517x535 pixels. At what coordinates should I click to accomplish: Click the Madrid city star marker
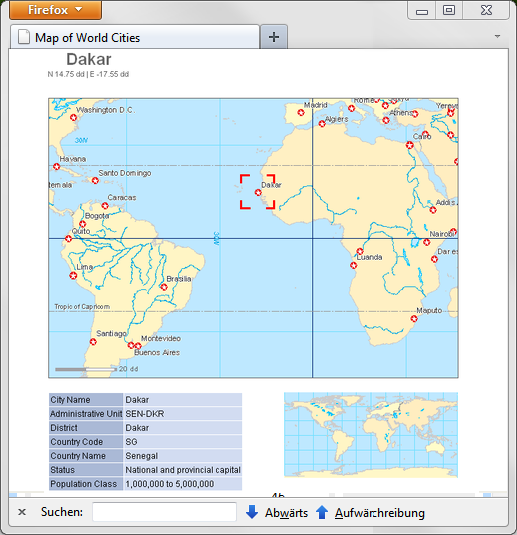(x=301, y=112)
